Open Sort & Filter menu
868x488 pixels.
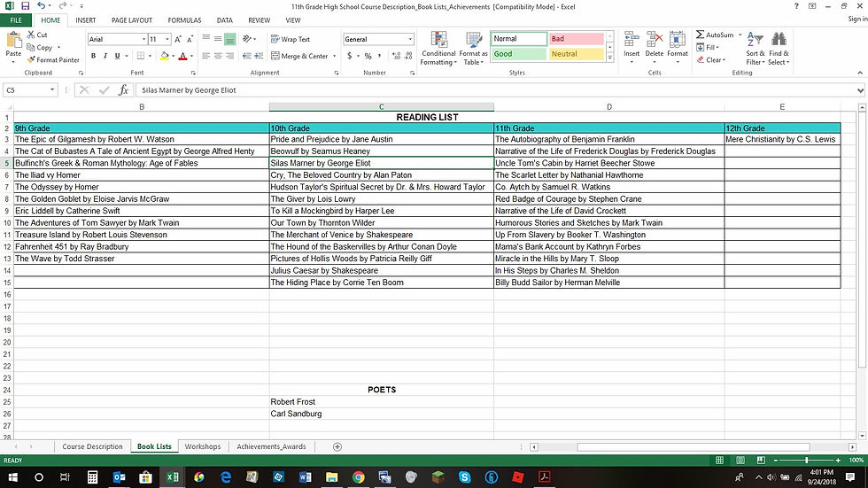755,48
